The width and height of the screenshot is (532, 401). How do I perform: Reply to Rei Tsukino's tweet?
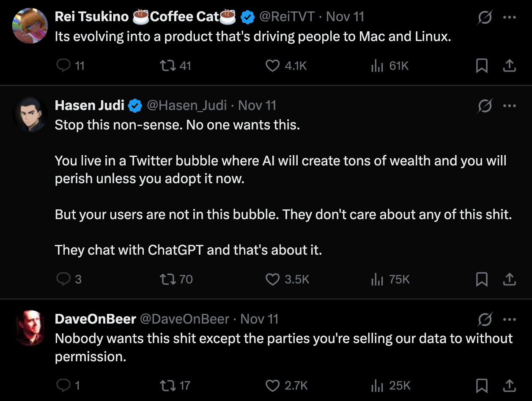click(x=63, y=66)
